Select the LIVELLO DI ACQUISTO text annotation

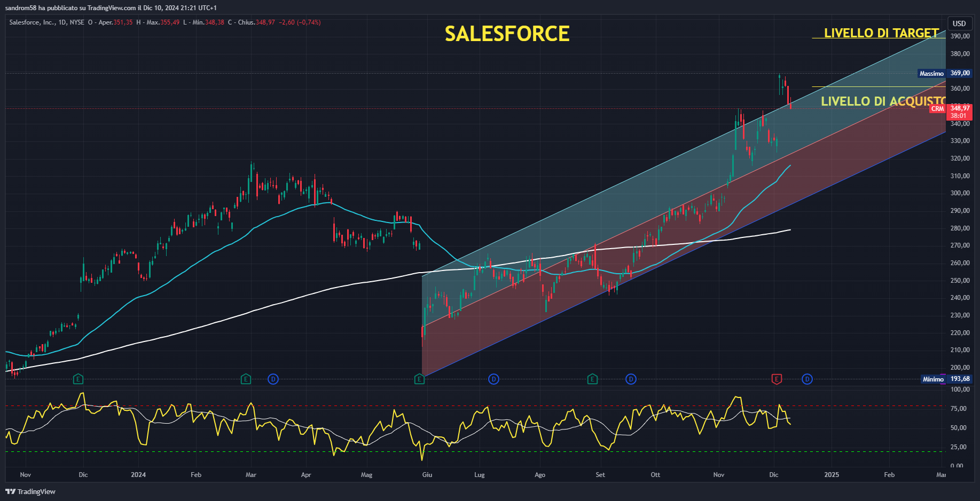pyautogui.click(x=883, y=101)
